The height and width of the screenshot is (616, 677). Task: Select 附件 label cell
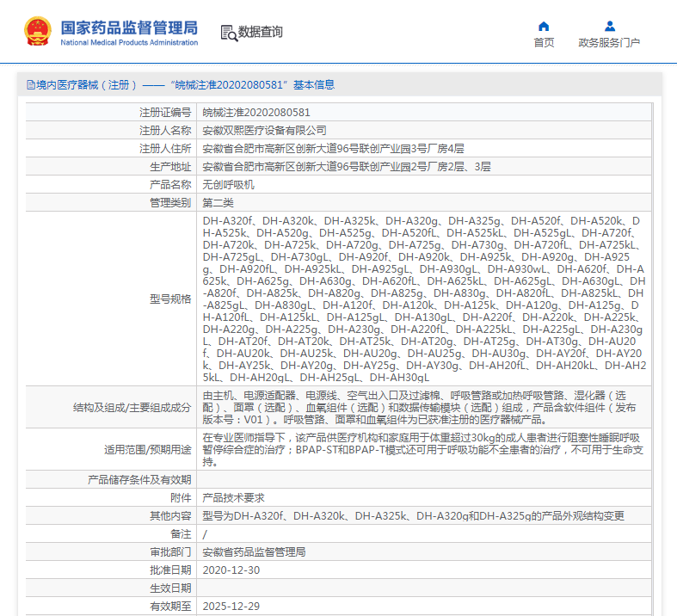[x=111, y=498]
